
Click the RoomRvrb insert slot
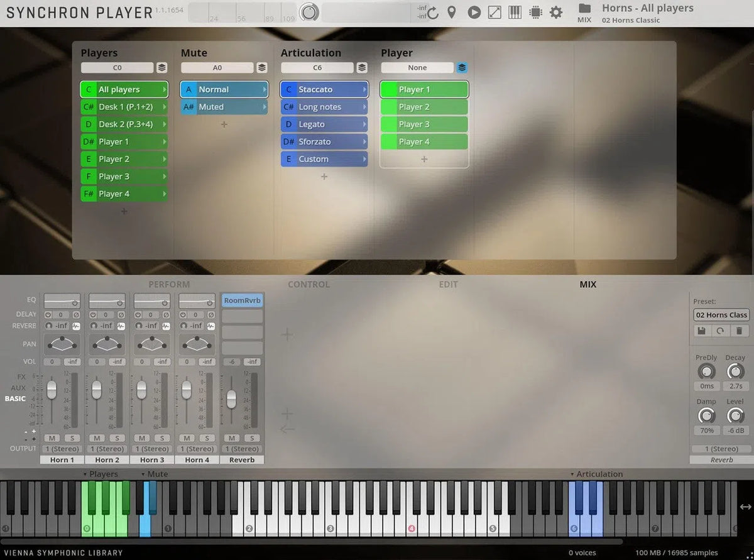(241, 300)
